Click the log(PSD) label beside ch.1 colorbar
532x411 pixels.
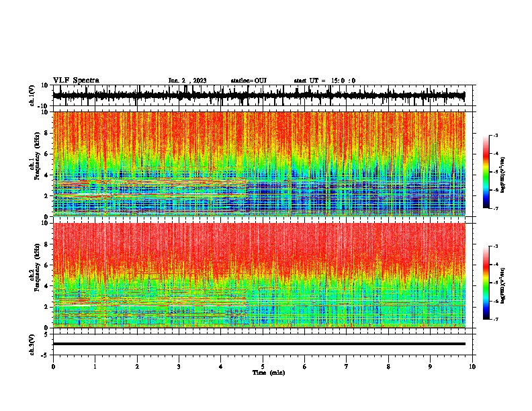pos(503,175)
